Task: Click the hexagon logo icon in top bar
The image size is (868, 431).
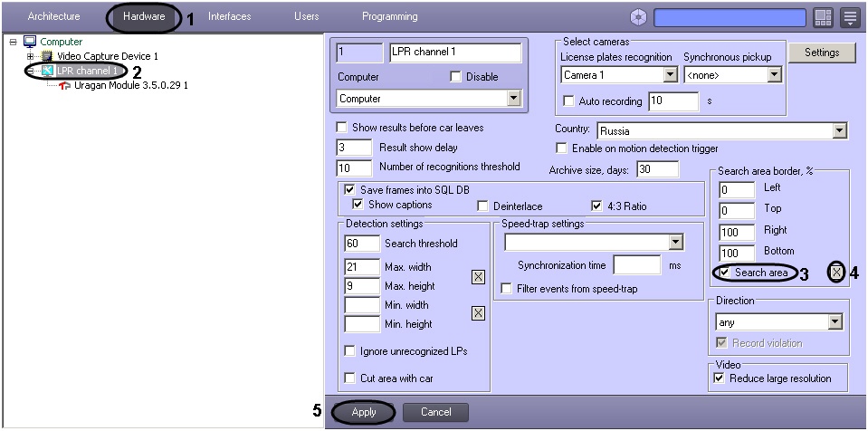Action: tap(638, 18)
